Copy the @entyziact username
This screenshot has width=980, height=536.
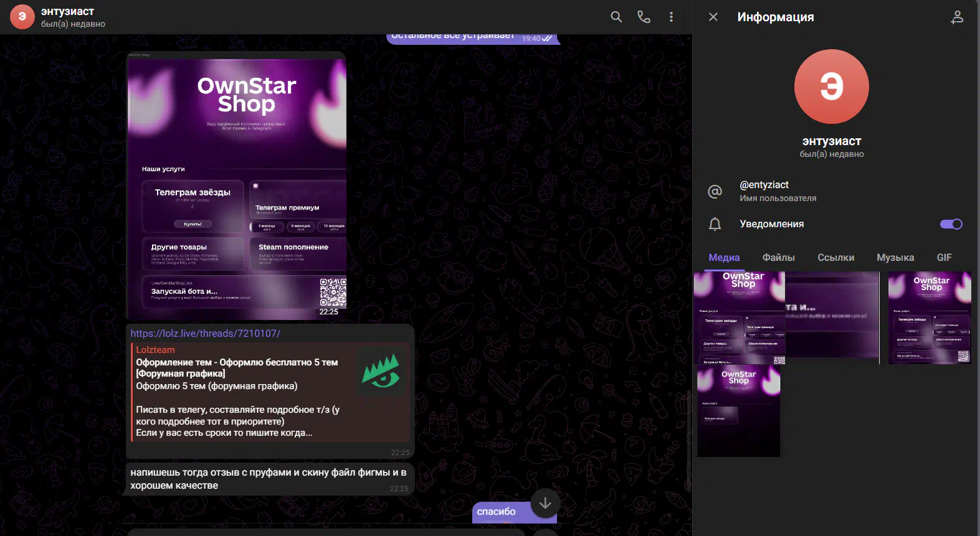[x=764, y=185]
